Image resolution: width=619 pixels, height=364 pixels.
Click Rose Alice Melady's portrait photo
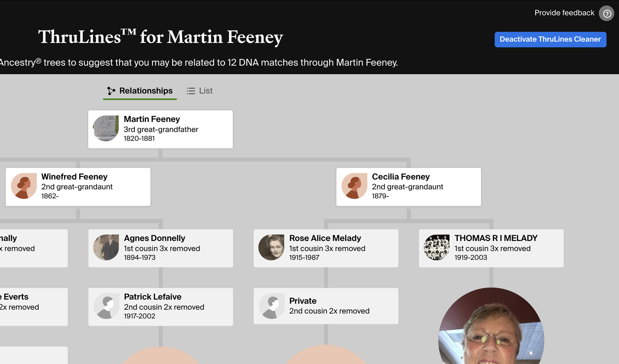pyautogui.click(x=271, y=248)
